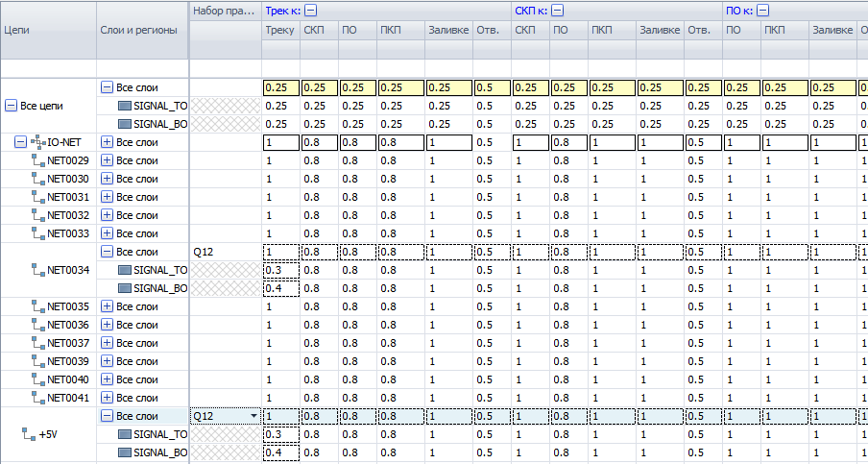Image resolution: width=868 pixels, height=464 pixels.
Task: Click the NET0036 net icon
Action: point(38,325)
